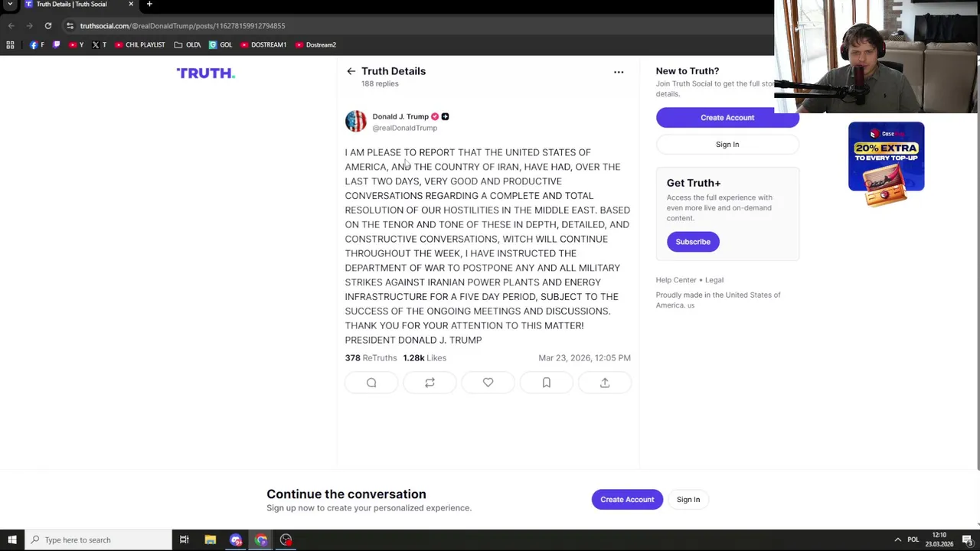Open the GOL bookmark

point(220,45)
